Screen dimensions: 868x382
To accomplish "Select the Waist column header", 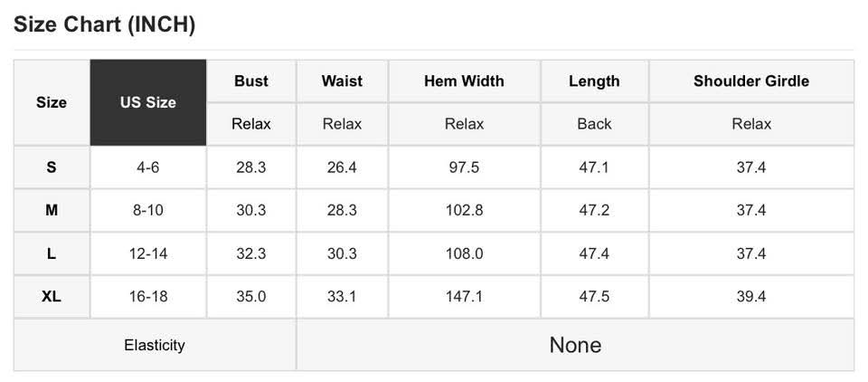I will point(342,81).
